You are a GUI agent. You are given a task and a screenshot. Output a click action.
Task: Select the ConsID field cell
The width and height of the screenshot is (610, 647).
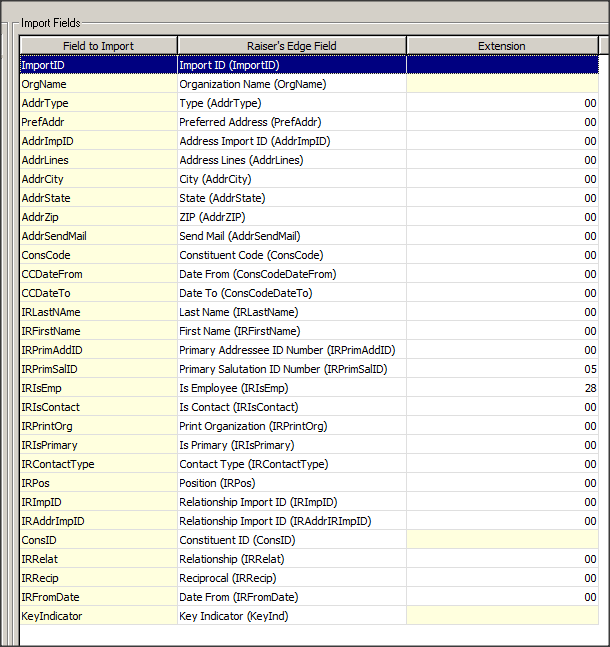click(99, 540)
